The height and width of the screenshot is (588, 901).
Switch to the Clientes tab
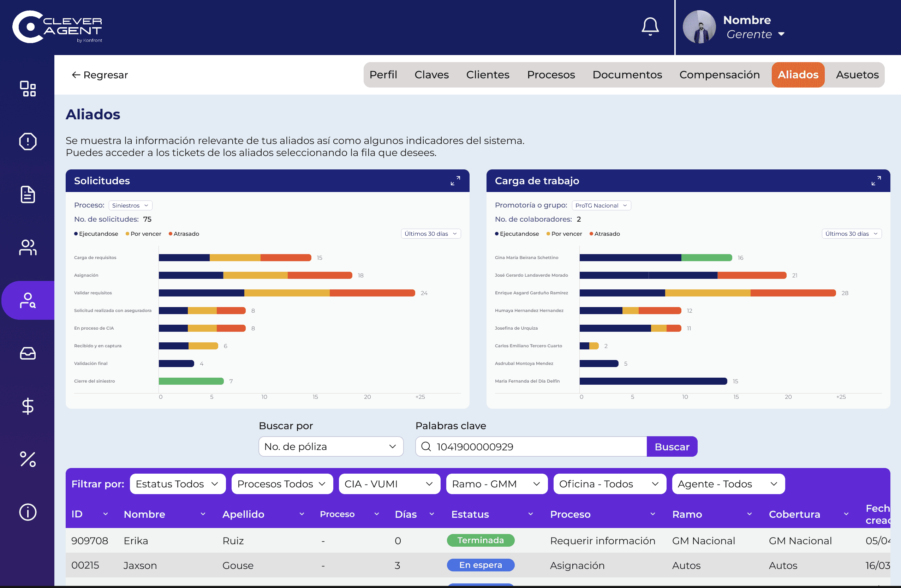tap(488, 75)
